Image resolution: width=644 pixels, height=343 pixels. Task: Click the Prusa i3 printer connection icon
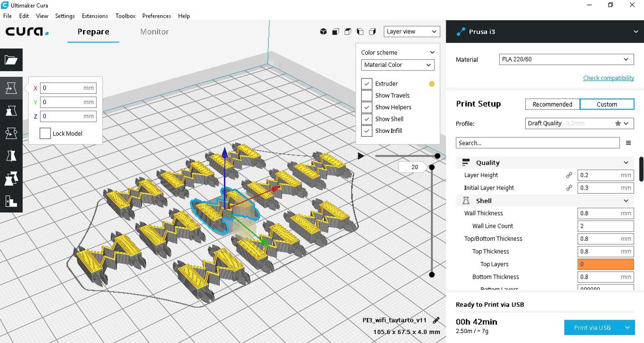[461, 32]
